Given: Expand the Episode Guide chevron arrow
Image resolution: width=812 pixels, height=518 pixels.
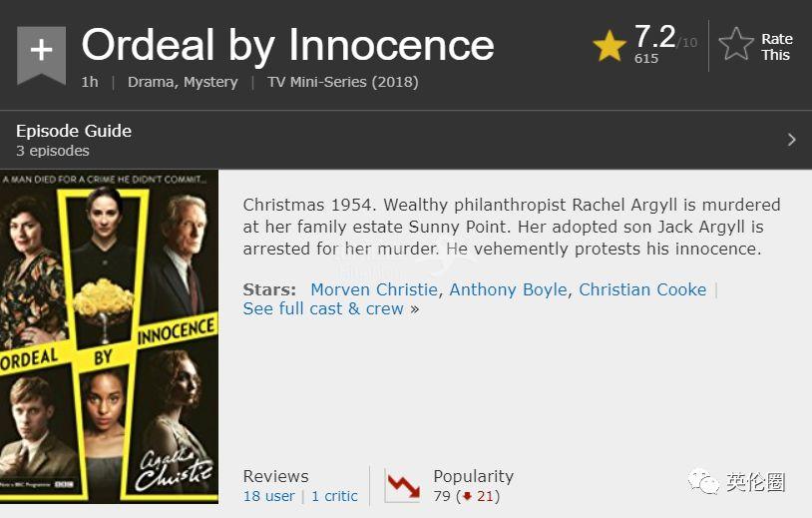Looking at the screenshot, I should click(x=791, y=140).
